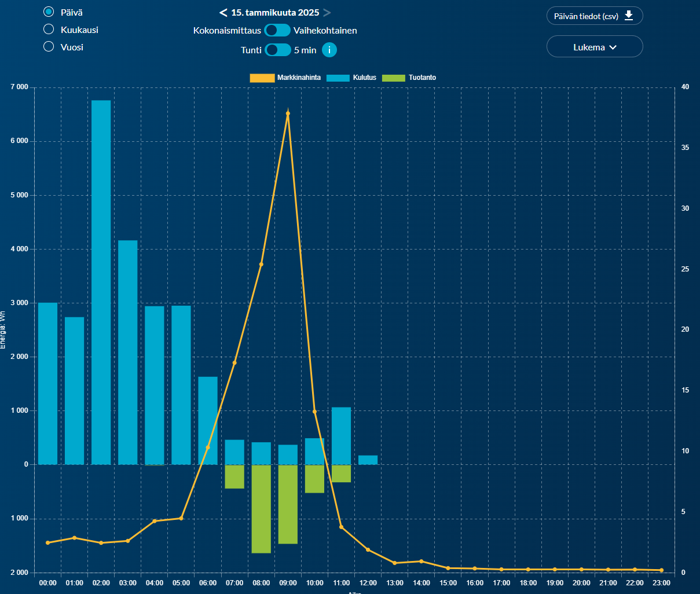Click the 06:00 consumption bar

click(x=208, y=421)
